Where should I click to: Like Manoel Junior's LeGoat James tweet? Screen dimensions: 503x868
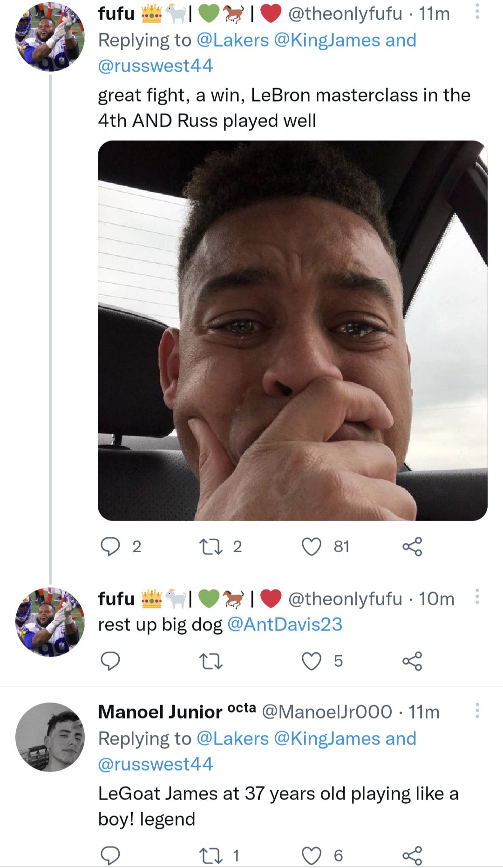click(x=312, y=855)
